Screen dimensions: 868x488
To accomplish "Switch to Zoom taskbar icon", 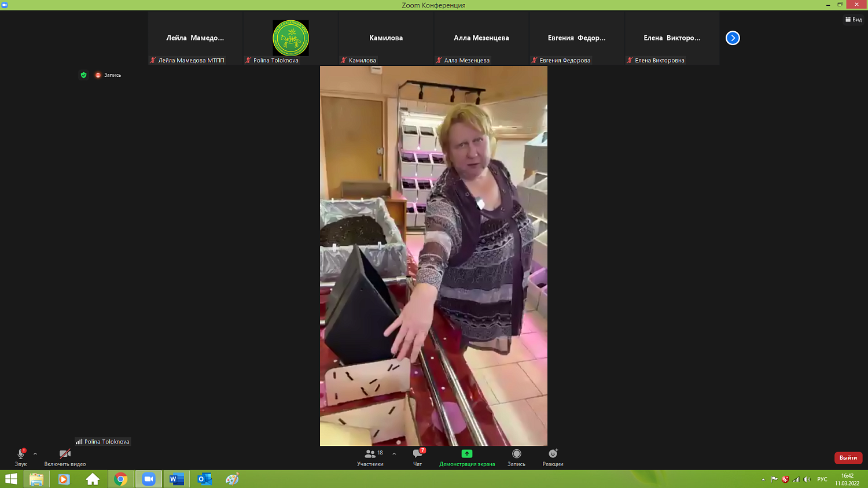I will (x=149, y=479).
